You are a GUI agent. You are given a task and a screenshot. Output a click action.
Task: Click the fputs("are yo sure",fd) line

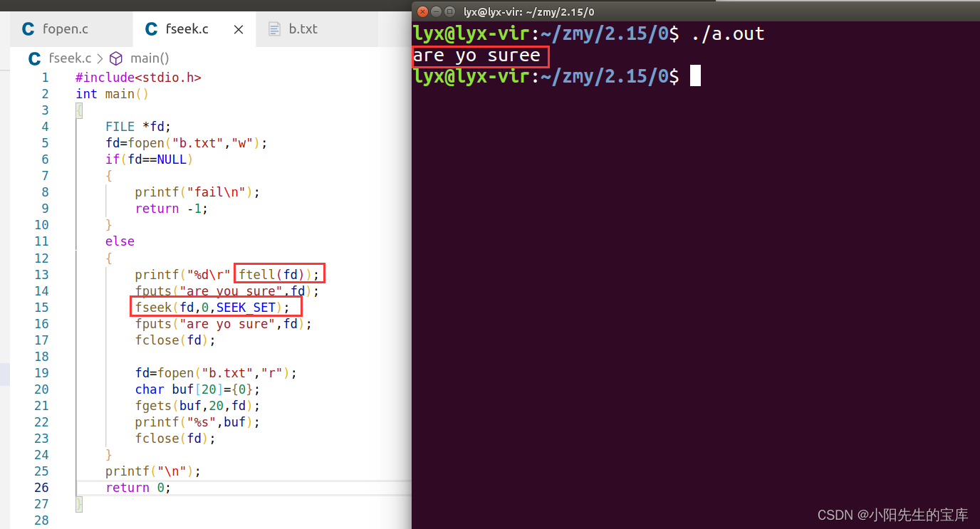224,323
